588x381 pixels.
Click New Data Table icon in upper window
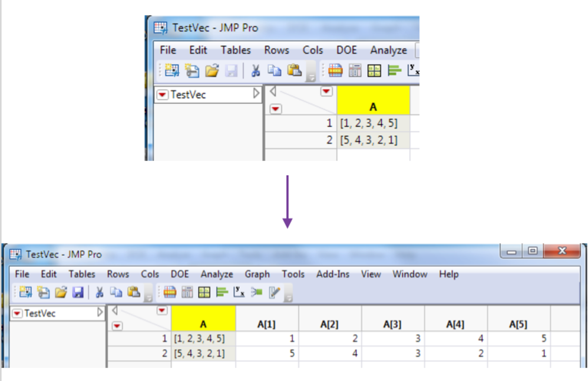pos(172,70)
